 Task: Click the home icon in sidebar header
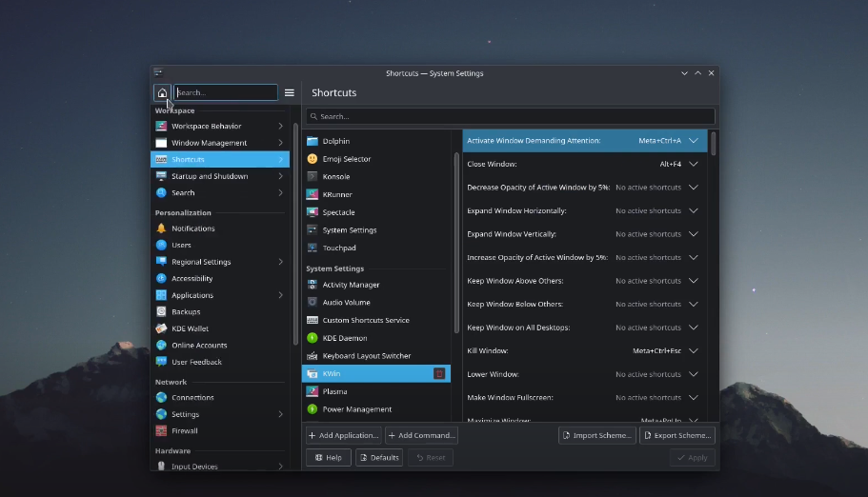pos(162,92)
